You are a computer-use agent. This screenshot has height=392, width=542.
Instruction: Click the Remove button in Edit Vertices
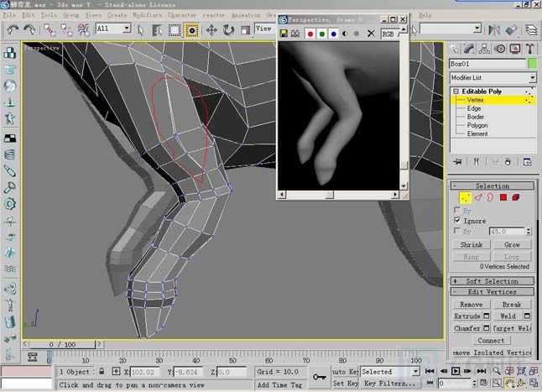click(x=472, y=304)
